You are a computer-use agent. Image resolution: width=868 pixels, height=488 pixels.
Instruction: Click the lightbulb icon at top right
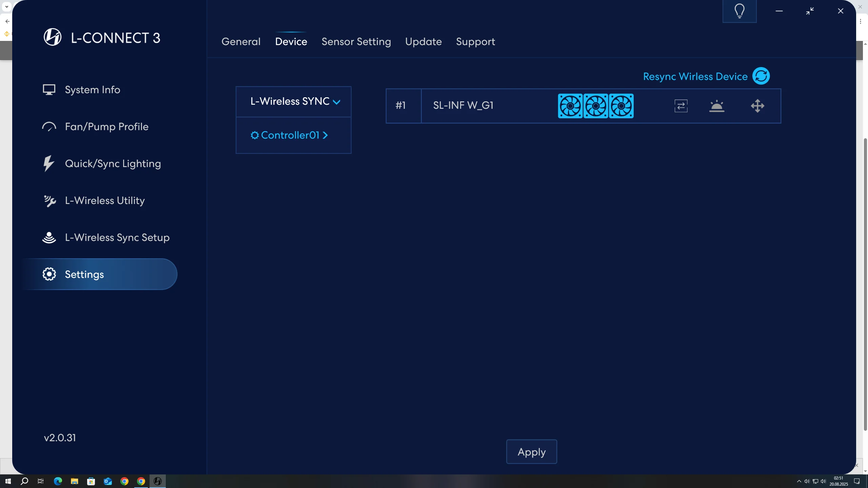tap(739, 11)
